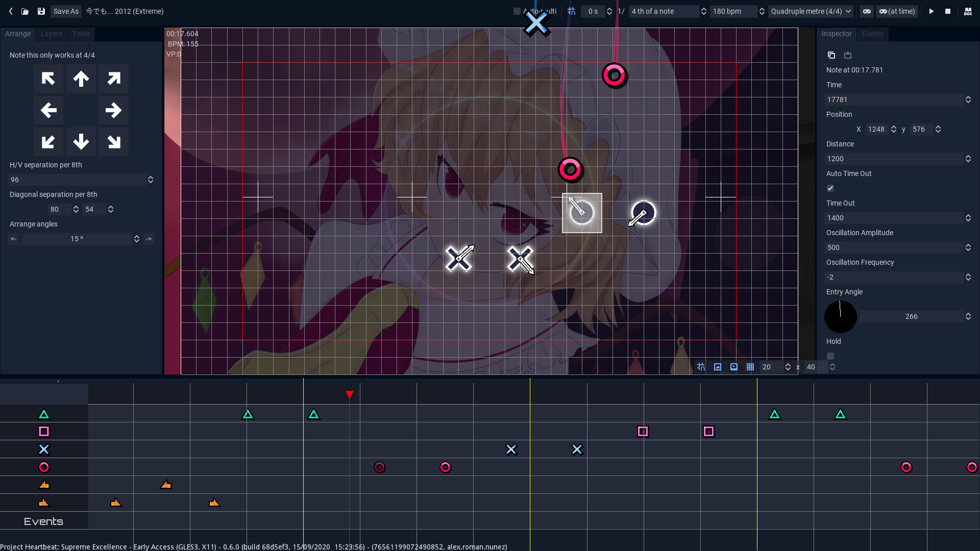Toggle timeline snap magnet icon in top bar
The height and width of the screenshot is (551, 980).
coord(572,11)
